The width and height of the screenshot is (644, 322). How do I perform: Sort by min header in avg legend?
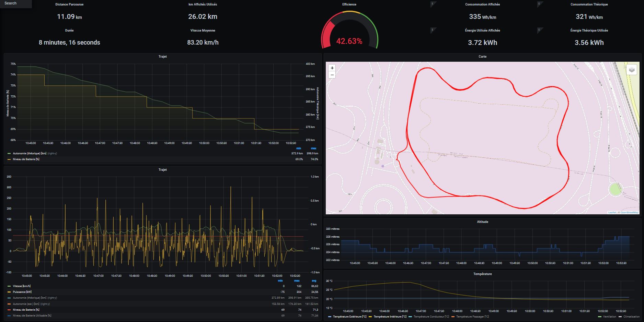click(x=280, y=281)
